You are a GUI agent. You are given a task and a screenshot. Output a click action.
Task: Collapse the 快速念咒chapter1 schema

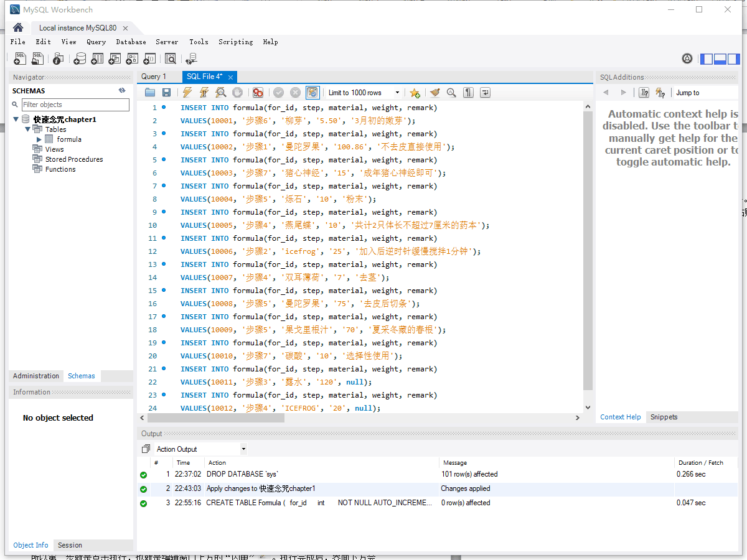tap(16, 119)
